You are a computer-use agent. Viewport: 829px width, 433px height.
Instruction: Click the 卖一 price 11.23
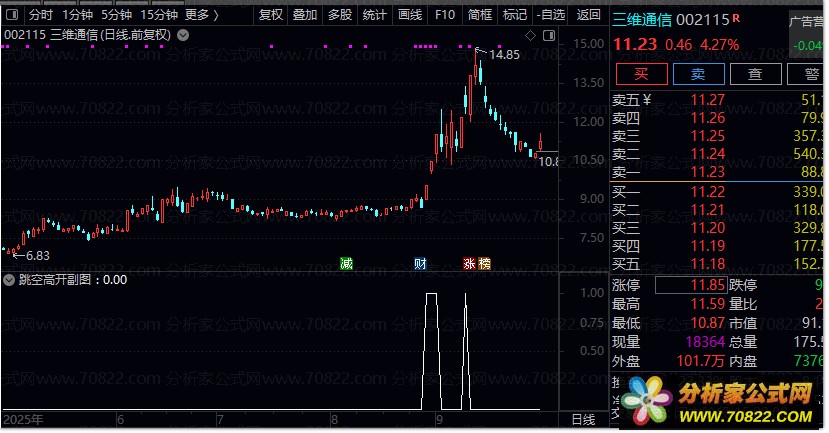(707, 172)
